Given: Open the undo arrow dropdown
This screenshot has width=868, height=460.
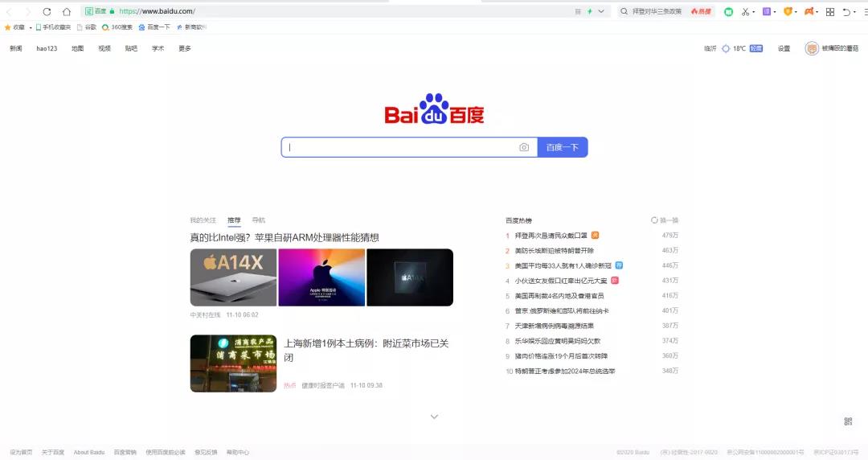Looking at the screenshot, I should click(853, 12).
